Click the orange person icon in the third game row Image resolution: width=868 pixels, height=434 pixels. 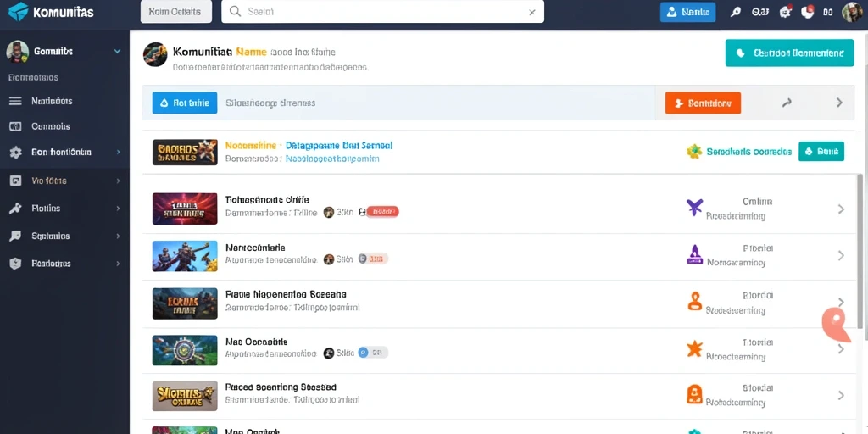click(x=694, y=301)
